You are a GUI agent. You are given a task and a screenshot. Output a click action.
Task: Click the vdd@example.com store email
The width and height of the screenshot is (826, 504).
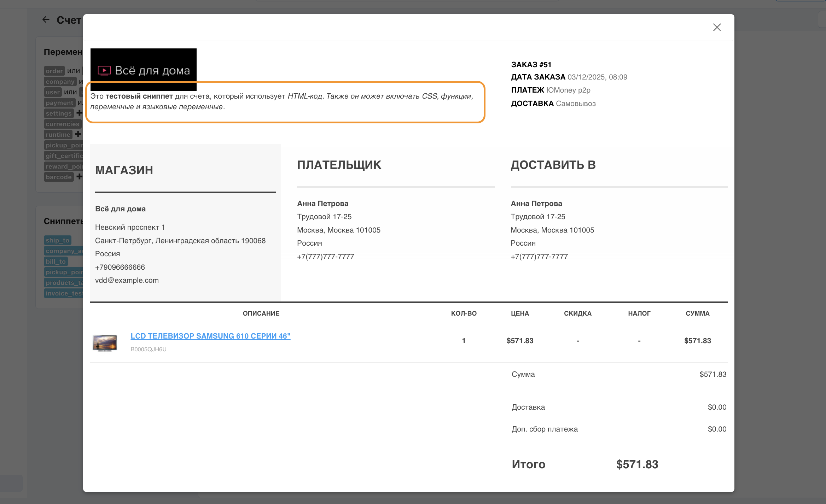(x=127, y=280)
